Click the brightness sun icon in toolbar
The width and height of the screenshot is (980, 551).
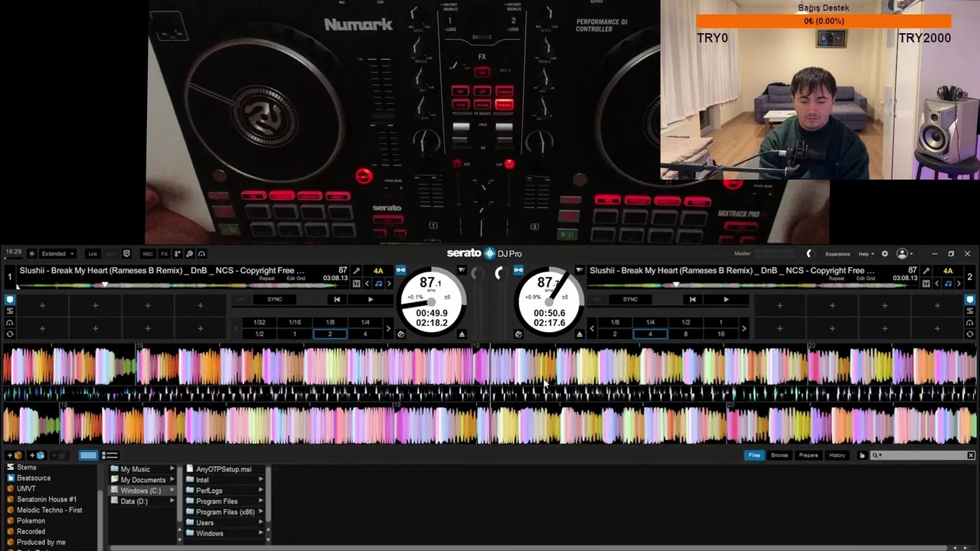point(31,253)
